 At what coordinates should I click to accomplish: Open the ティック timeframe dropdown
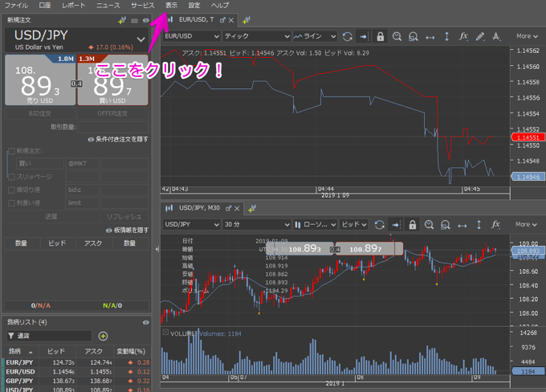256,36
